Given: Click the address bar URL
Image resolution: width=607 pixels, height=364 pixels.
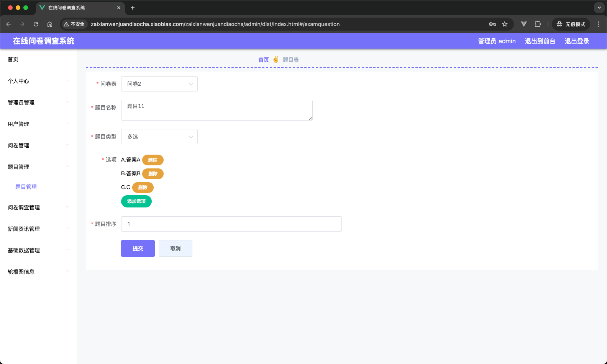Looking at the screenshot, I should pos(215,24).
